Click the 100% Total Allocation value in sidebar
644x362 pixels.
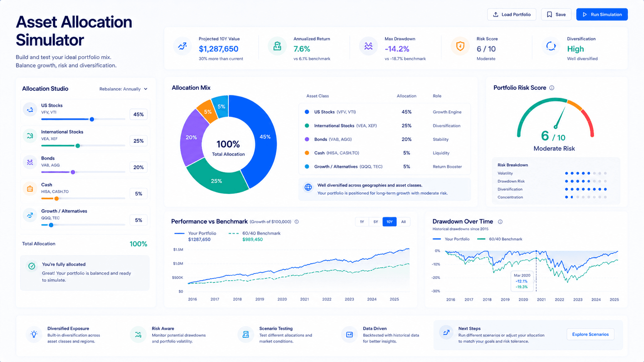138,244
